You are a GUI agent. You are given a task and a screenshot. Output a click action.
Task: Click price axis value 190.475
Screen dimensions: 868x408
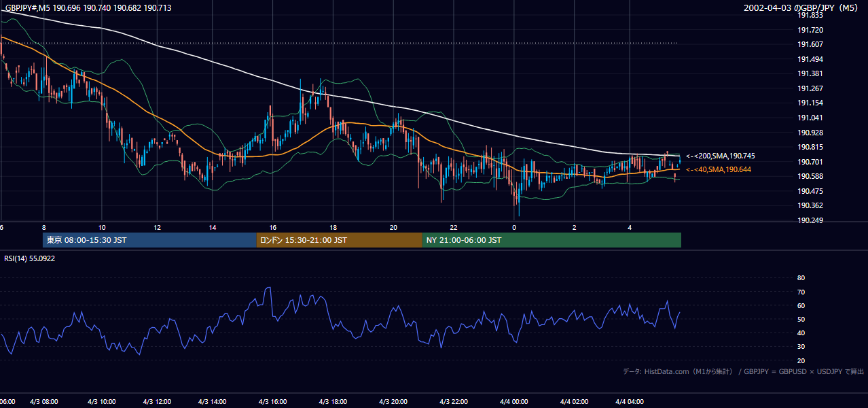point(810,191)
